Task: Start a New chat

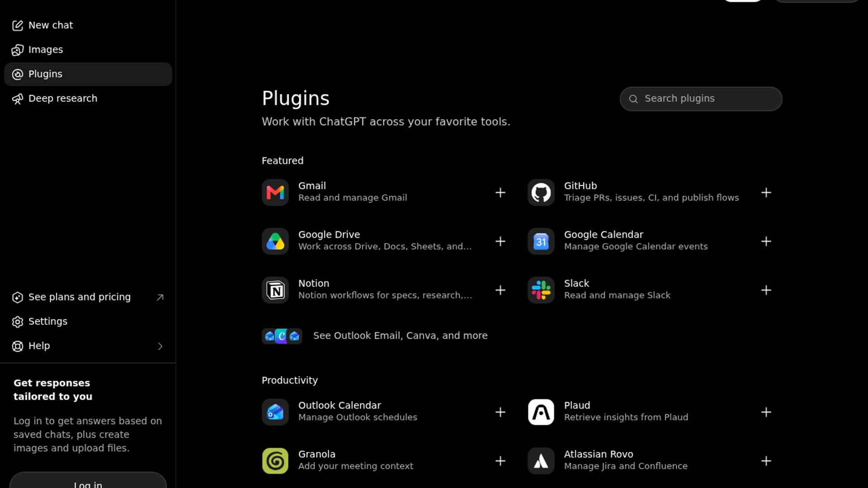Action: pyautogui.click(x=88, y=25)
